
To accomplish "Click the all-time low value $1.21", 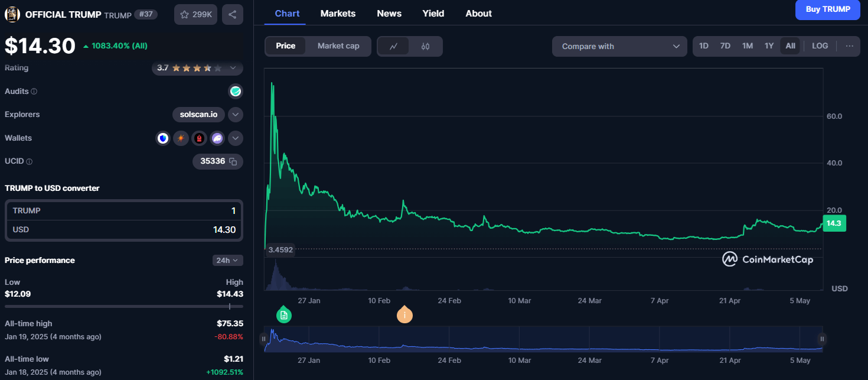I will coord(233,359).
